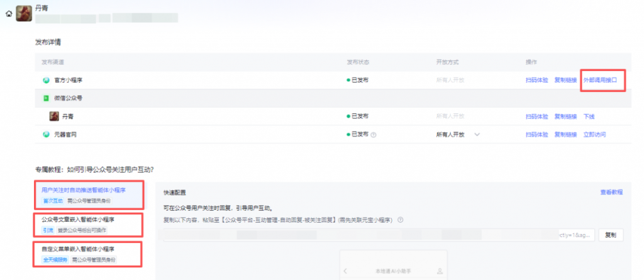This screenshot has width=644, height=280.
Task: Click the help icon after 需先关联元宝小程序
Action: (400, 220)
